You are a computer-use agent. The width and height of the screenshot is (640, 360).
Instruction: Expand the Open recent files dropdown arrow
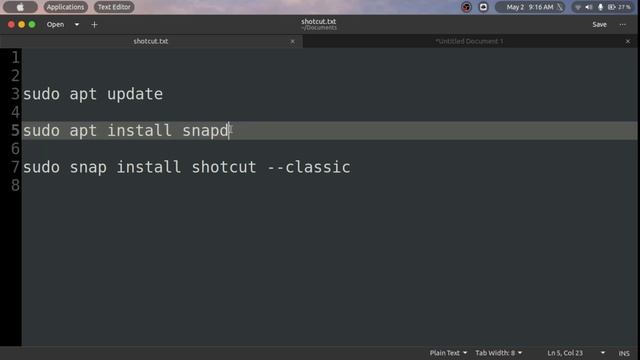pyautogui.click(x=77, y=24)
